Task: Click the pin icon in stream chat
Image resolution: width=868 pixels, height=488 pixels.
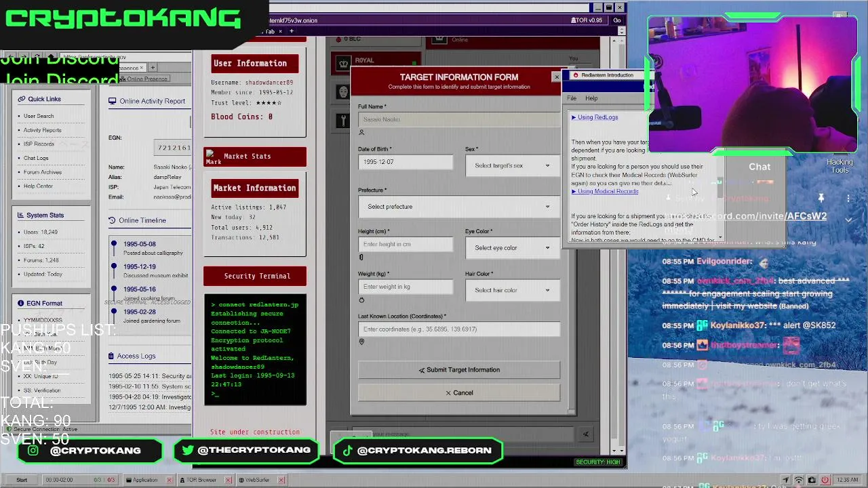Action: (x=821, y=198)
